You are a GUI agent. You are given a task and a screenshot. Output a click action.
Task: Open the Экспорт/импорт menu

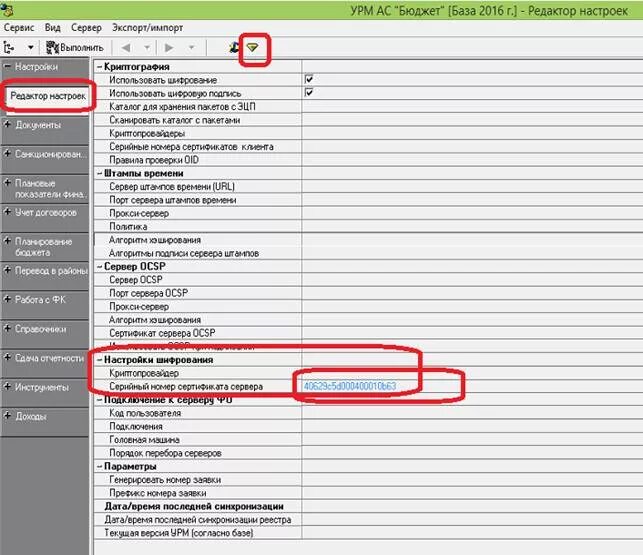pyautogui.click(x=148, y=27)
